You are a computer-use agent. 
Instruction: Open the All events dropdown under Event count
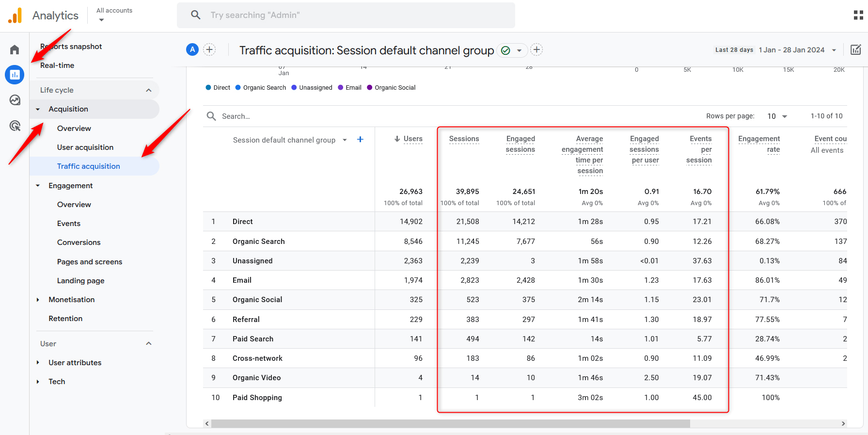click(x=827, y=150)
